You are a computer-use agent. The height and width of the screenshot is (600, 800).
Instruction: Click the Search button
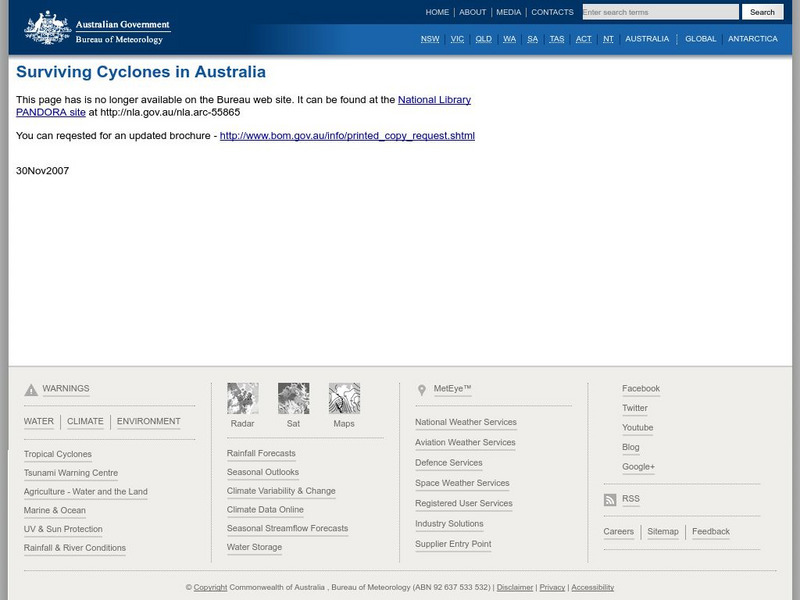(762, 12)
